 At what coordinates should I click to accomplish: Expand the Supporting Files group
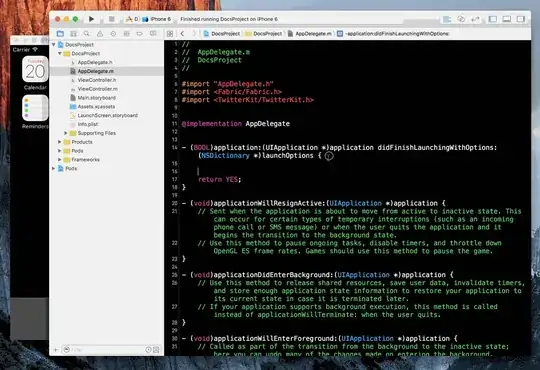pyautogui.click(x=65, y=133)
